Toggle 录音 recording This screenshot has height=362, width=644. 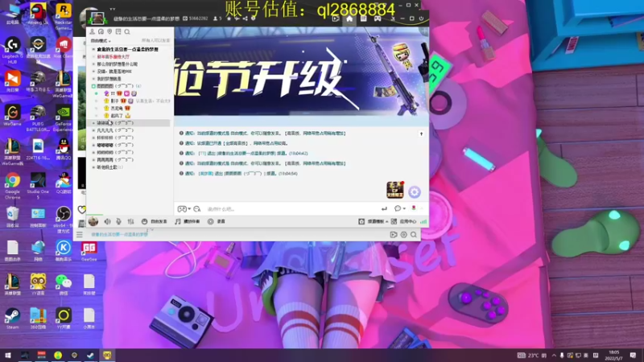tap(217, 222)
